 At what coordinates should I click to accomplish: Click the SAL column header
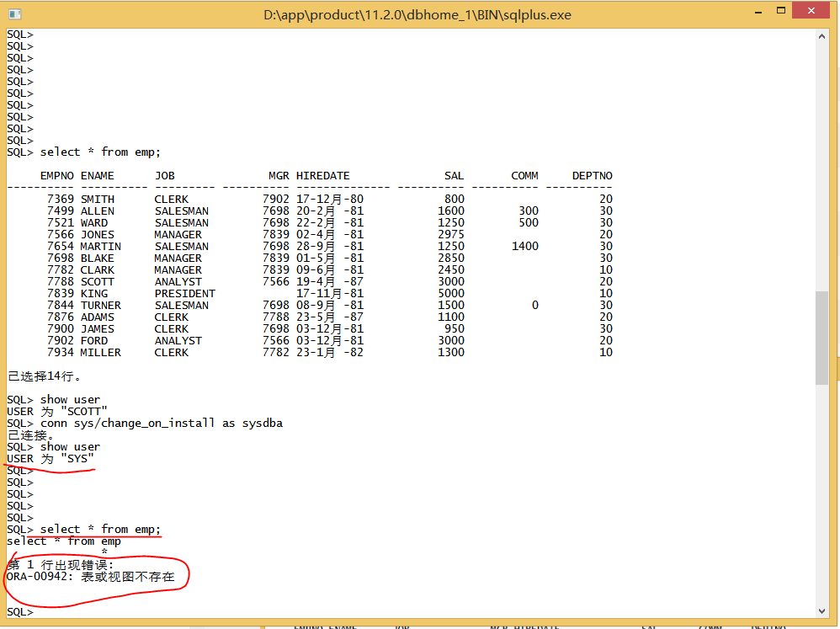[454, 176]
